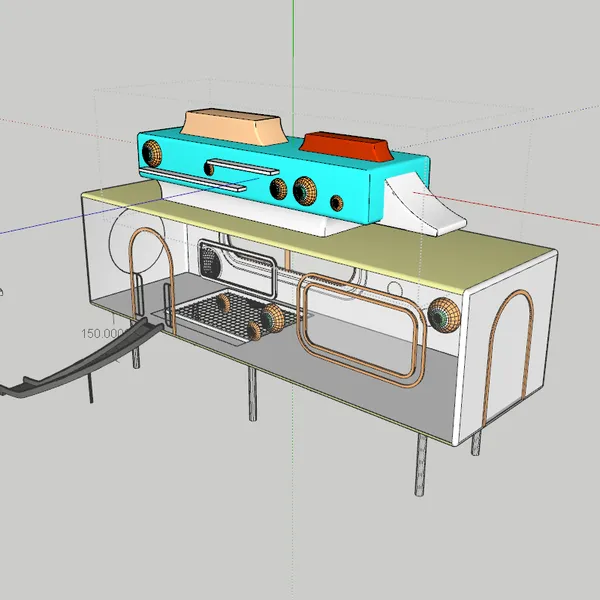Screen dimensions: 600x600
Task: Select the peach block on top
Action: [x=233, y=127]
